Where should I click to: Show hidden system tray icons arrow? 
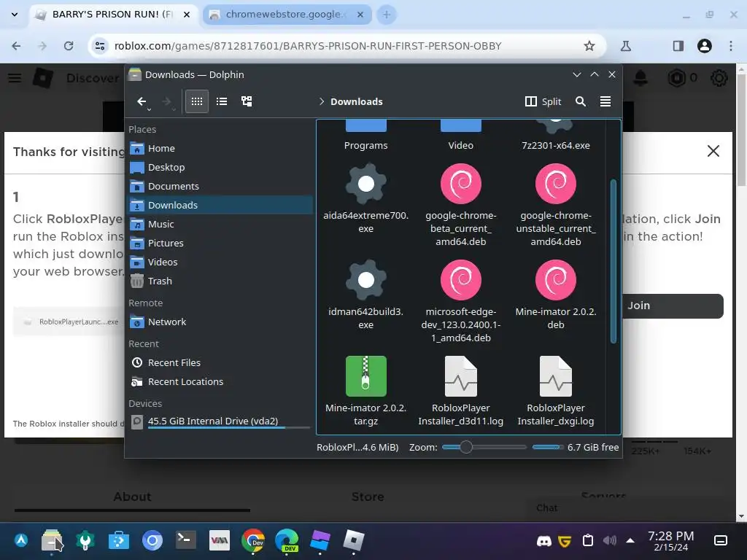(x=630, y=540)
